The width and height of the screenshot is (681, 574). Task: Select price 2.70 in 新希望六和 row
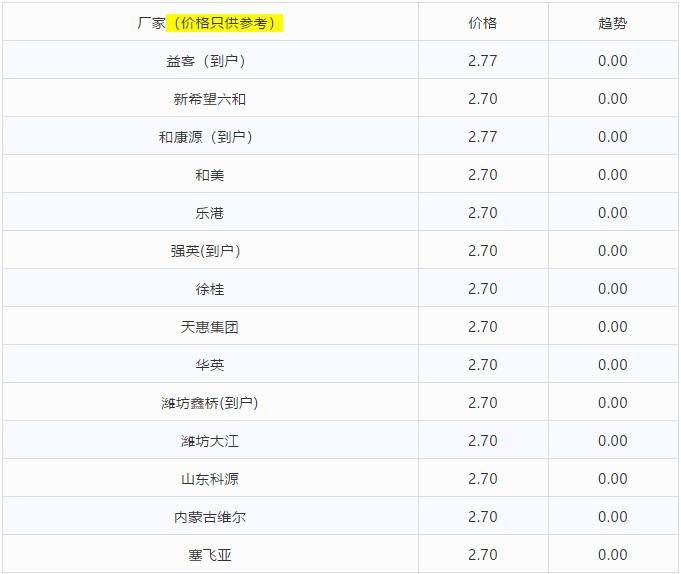click(483, 99)
